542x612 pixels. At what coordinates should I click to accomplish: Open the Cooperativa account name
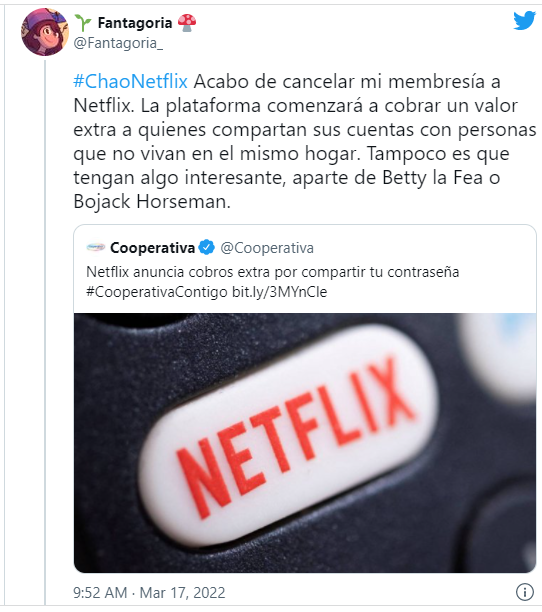tap(152, 248)
